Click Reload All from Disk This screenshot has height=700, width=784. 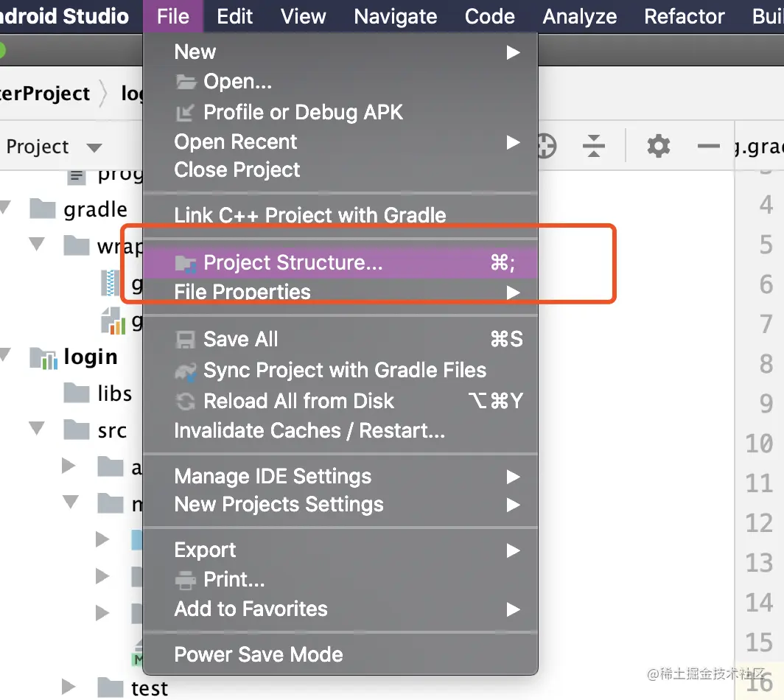[298, 401]
